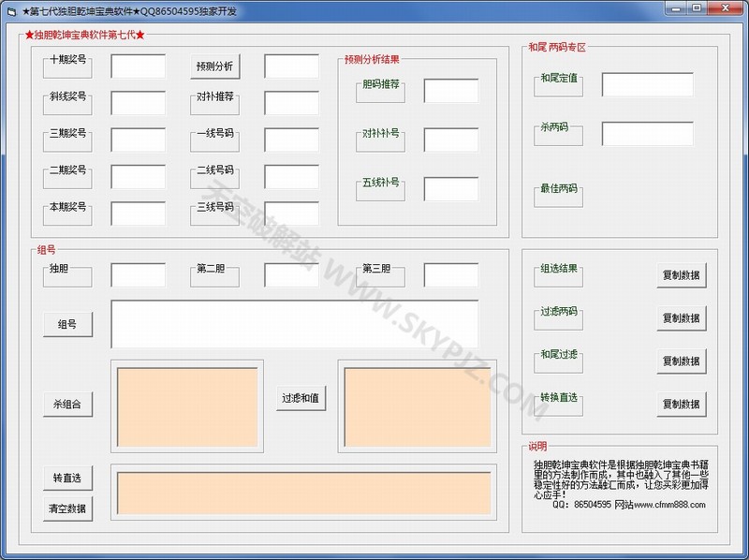Click the wide white text box beside 组号
Image resolution: width=749 pixels, height=560 pixels.
294,324
